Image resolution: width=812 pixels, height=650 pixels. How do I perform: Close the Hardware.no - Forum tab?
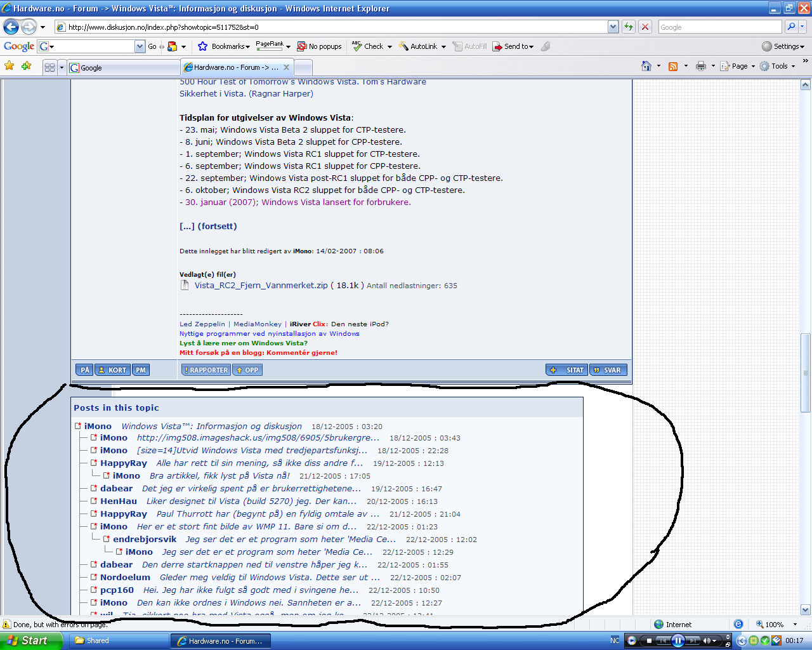tap(287, 67)
